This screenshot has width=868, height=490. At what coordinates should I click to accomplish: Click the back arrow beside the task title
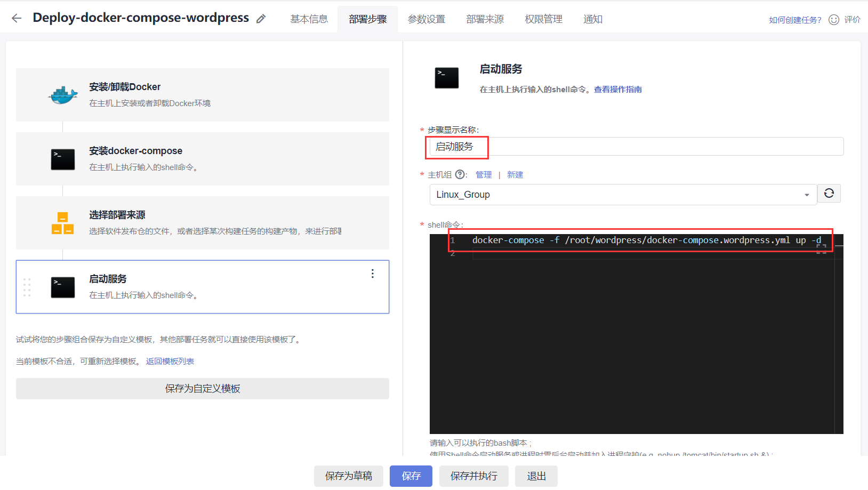(x=16, y=18)
